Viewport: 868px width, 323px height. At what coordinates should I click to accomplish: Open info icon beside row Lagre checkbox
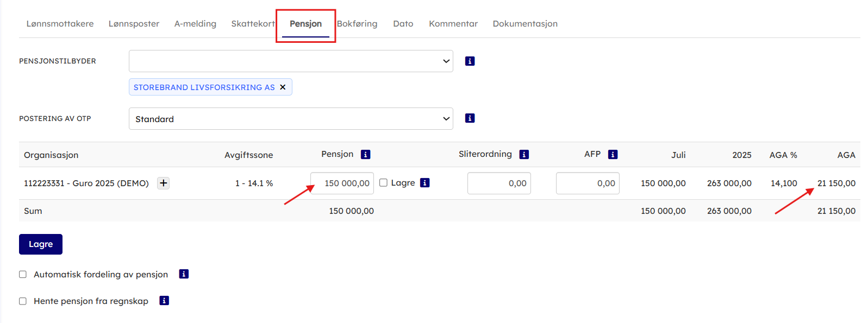(x=425, y=183)
